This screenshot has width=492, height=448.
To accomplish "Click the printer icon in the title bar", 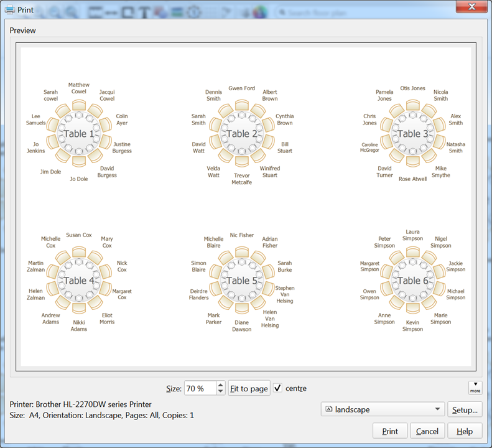I will pyautogui.click(x=11, y=9).
